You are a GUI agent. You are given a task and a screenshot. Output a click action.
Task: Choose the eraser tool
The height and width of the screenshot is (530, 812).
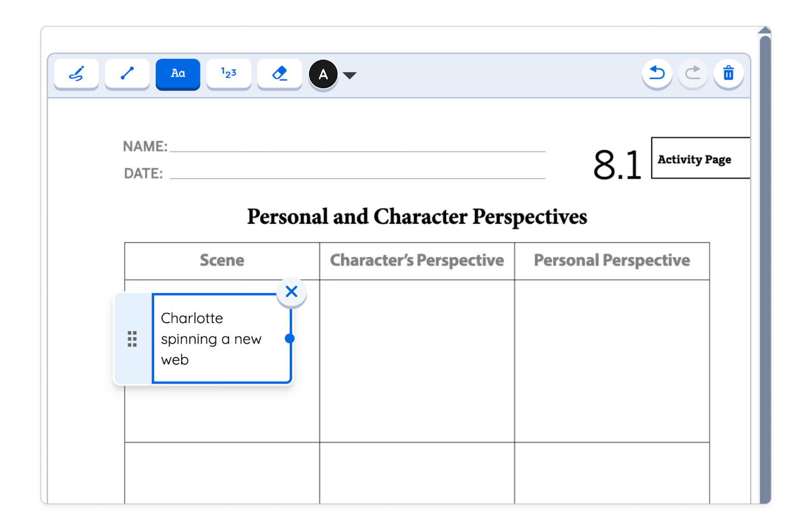279,74
